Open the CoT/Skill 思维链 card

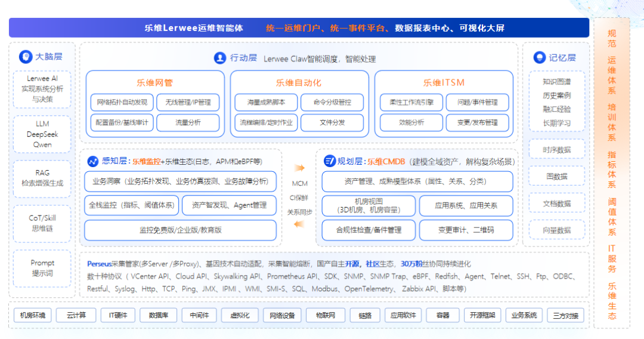coord(42,224)
